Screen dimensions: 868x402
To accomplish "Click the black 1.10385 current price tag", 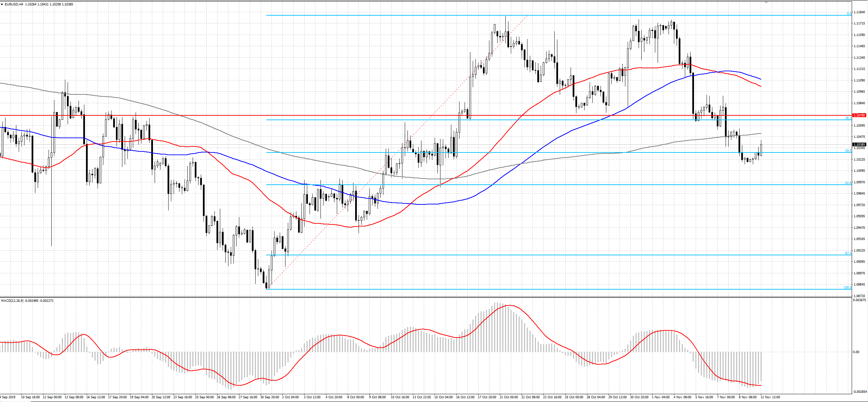I will (860, 144).
